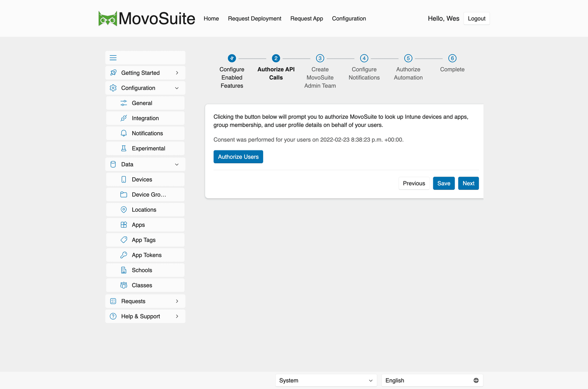The width and height of the screenshot is (588, 389).
Task: Expand the Help & Support section chevron
Action: pyautogui.click(x=177, y=316)
